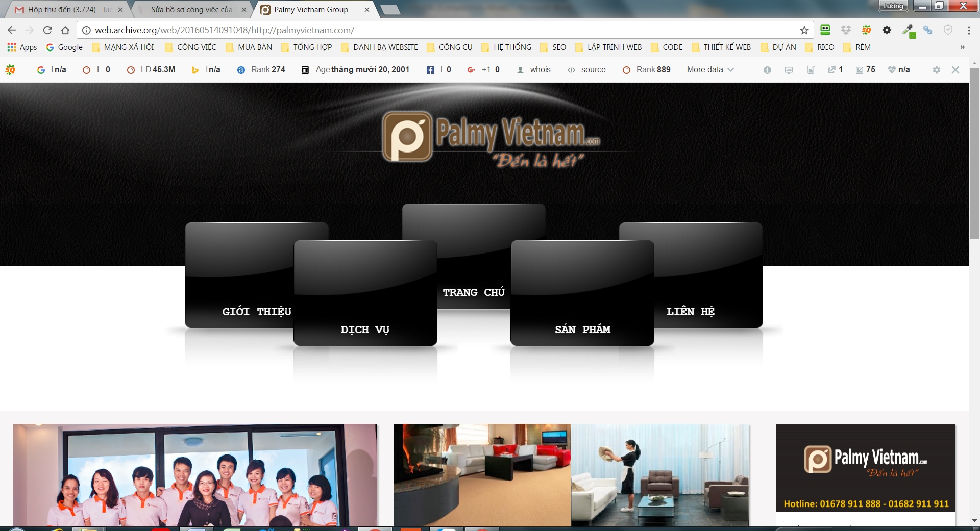980x531 pixels.
Task: Close the SEOquake bar
Action: click(955, 70)
